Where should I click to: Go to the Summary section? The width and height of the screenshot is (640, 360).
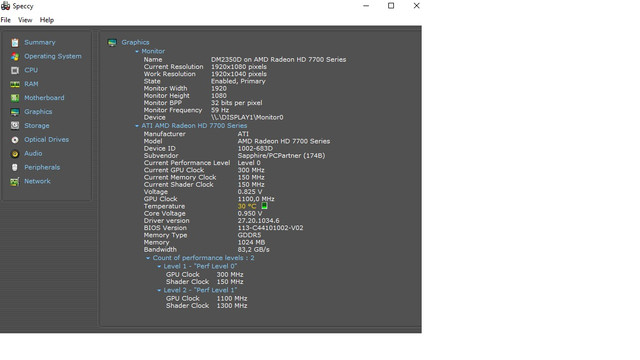pos(40,42)
